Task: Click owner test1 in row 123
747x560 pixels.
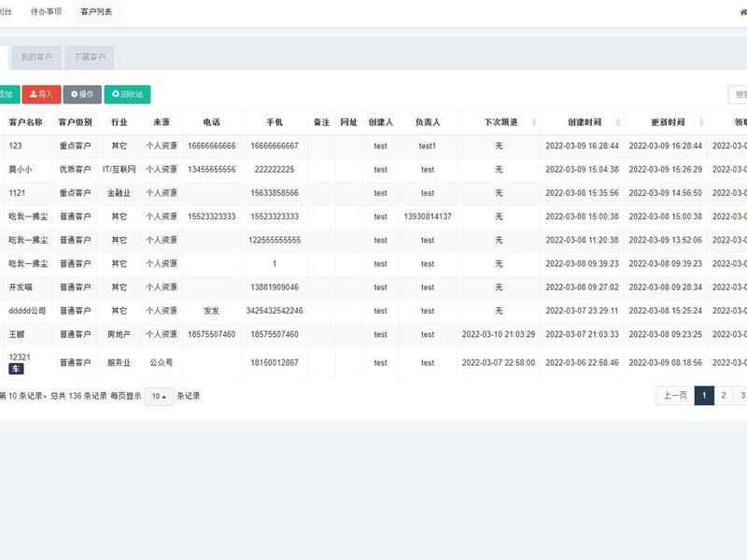Action: point(428,146)
